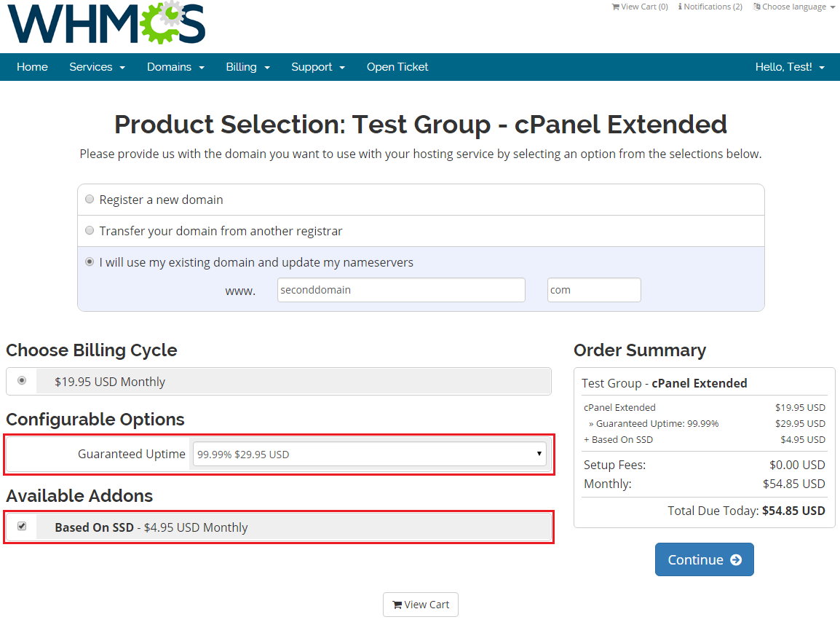
Task: Select Register a new domain radio
Action: 90,200
